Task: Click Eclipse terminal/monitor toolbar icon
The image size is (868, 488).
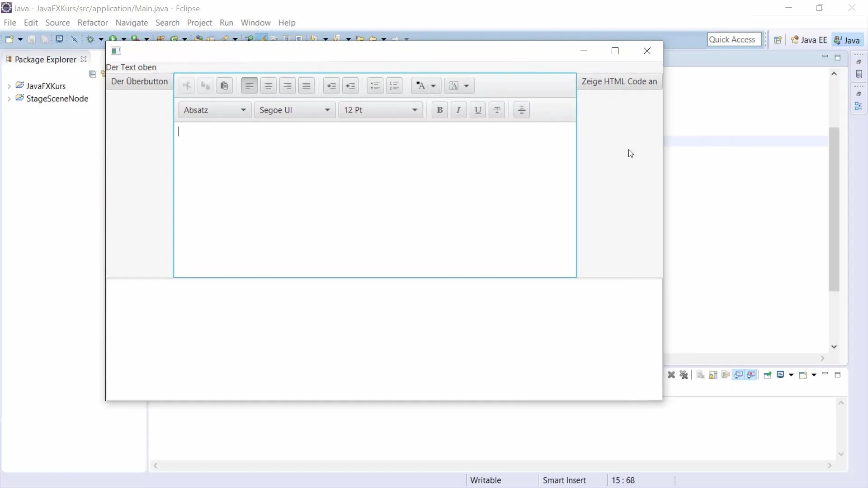Action: coord(59,39)
